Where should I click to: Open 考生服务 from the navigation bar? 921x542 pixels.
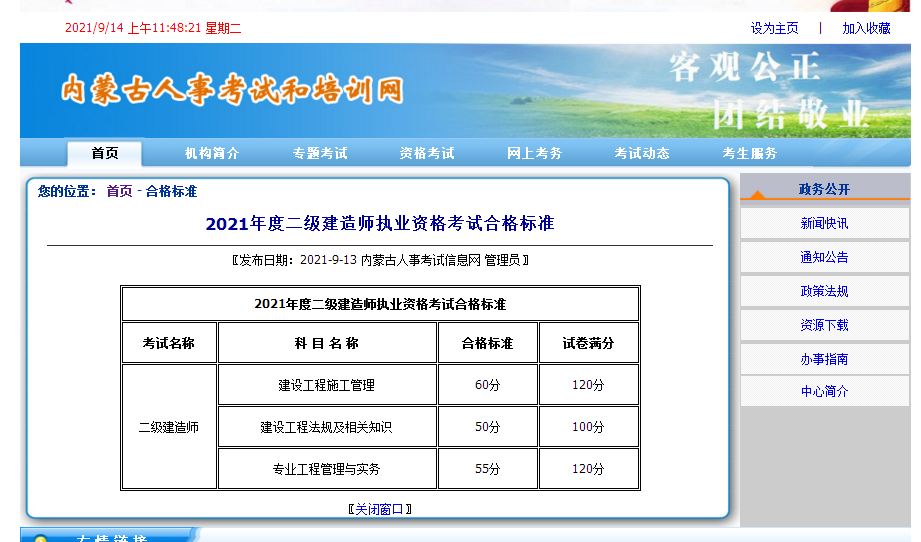(x=750, y=153)
